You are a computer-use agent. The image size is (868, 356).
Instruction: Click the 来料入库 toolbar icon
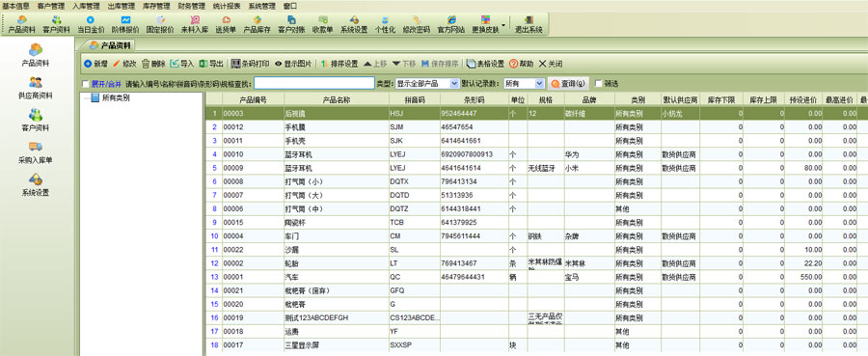(194, 24)
